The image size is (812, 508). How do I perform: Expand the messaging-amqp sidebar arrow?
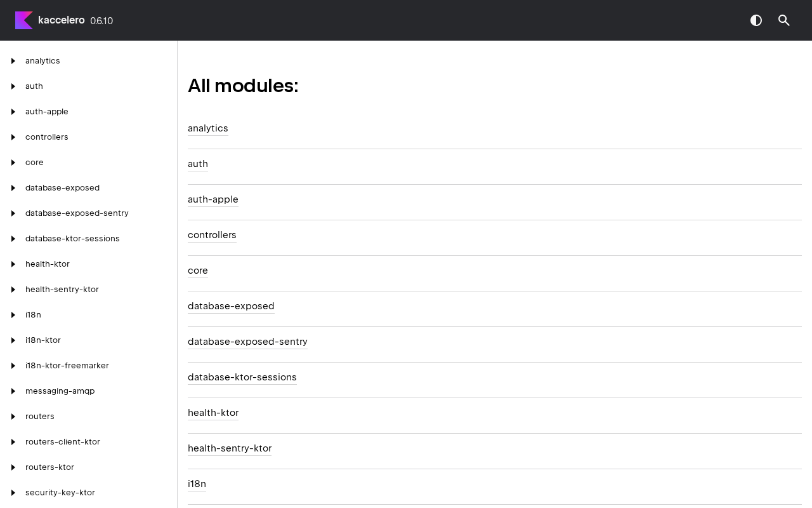(x=13, y=391)
